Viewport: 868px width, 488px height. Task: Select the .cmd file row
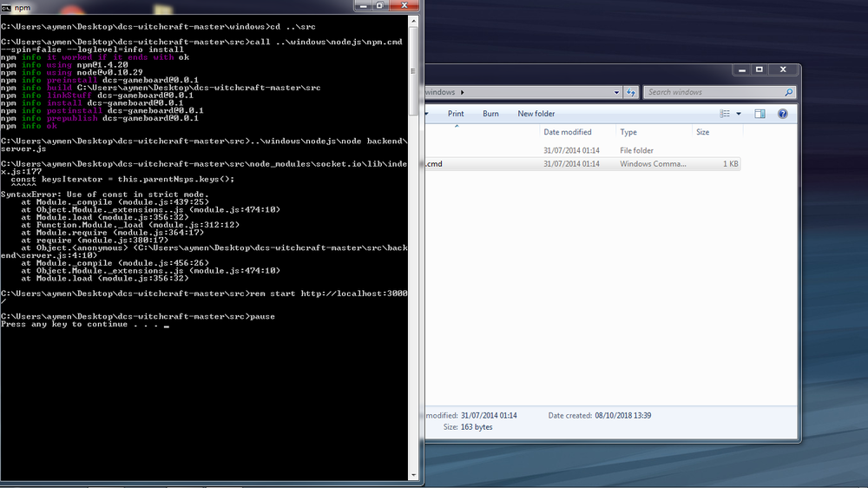tap(582, 164)
